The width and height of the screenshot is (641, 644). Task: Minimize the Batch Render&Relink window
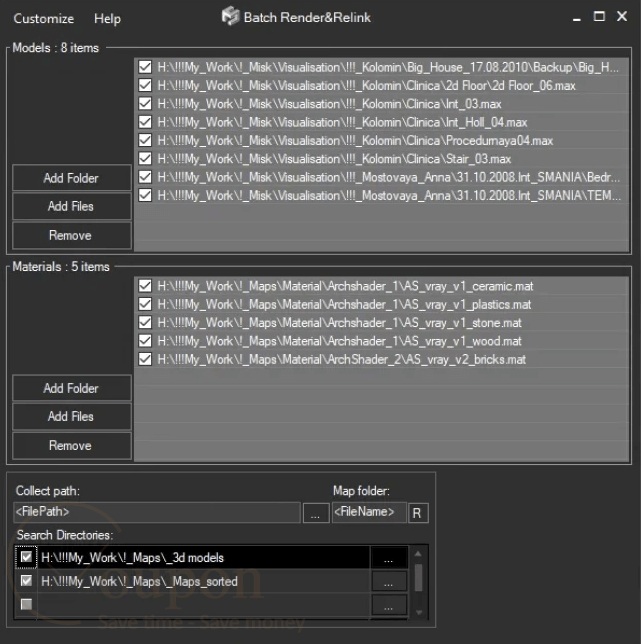pyautogui.click(x=577, y=18)
